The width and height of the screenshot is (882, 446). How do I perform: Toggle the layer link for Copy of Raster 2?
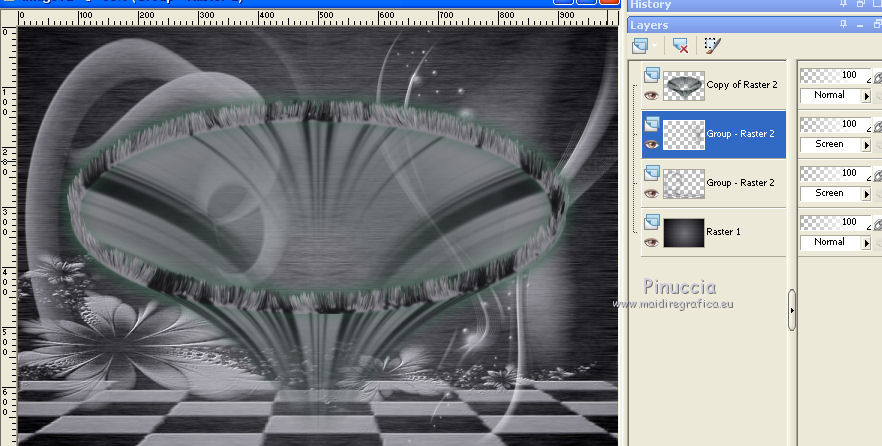[x=877, y=76]
